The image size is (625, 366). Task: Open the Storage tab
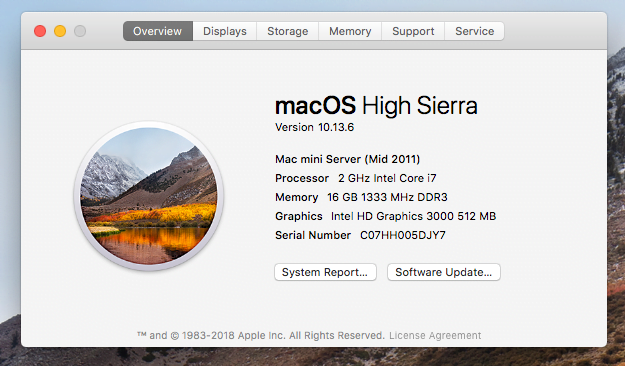click(x=287, y=31)
